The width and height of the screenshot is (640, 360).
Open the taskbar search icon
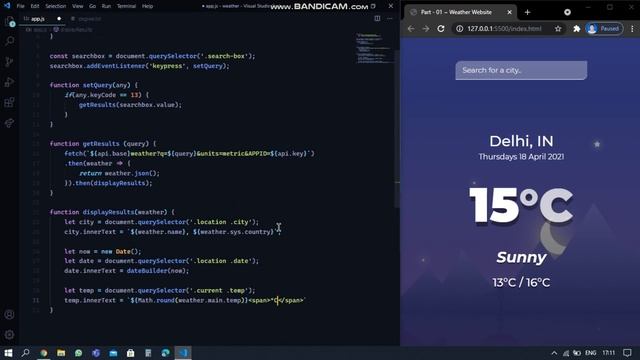tap(25, 353)
